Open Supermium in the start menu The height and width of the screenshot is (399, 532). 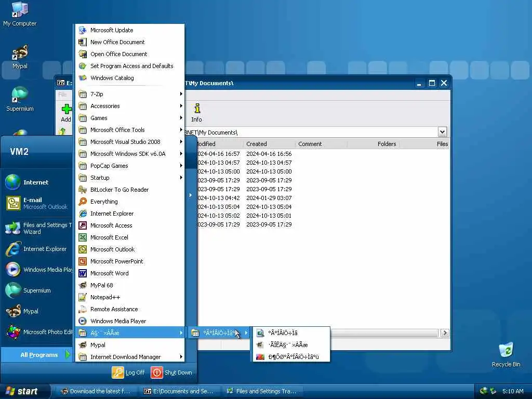tap(38, 290)
